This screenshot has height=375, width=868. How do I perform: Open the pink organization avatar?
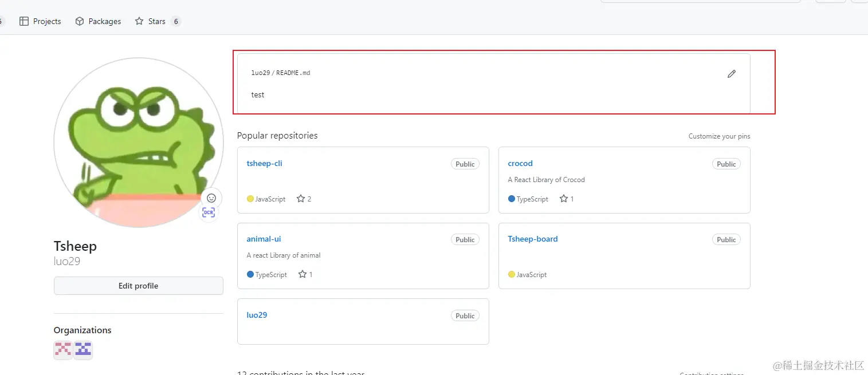(x=63, y=350)
